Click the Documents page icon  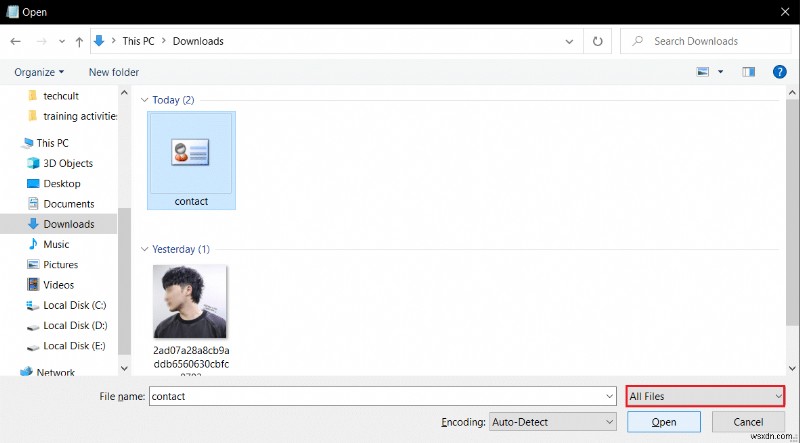(x=33, y=204)
